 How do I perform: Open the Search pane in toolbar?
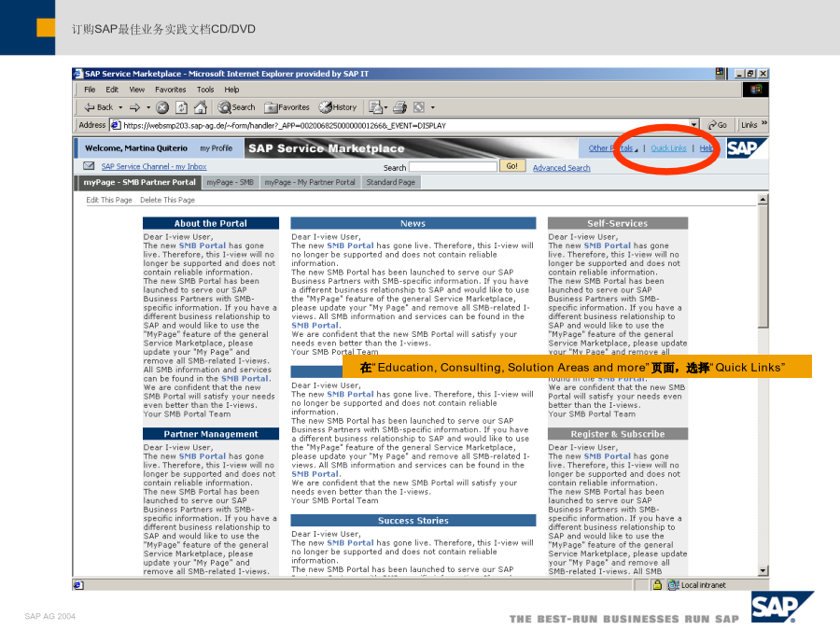coord(236,107)
